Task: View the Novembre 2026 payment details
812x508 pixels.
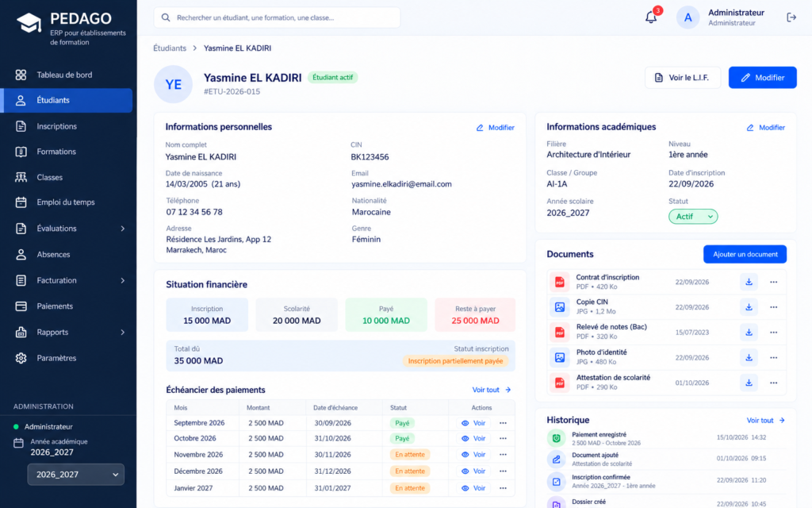Action: (473, 455)
